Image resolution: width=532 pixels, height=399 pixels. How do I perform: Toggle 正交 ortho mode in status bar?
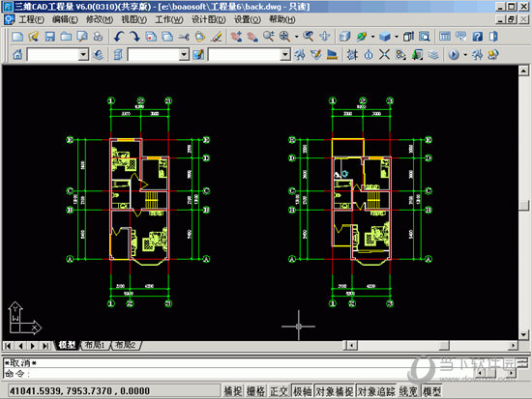pyautogui.click(x=279, y=391)
